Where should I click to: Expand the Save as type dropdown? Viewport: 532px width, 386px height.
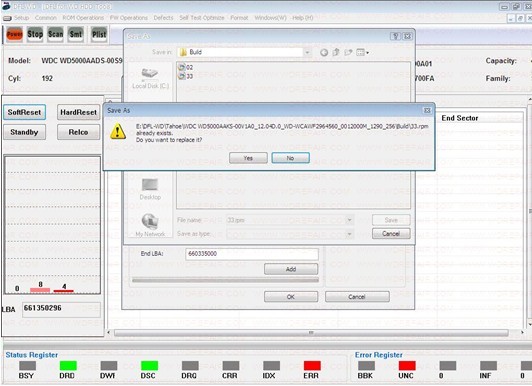(349, 234)
